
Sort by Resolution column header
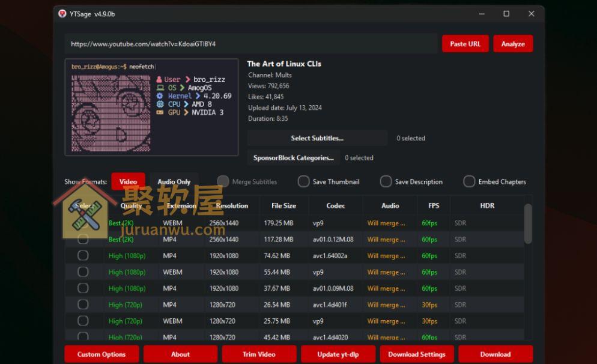click(x=232, y=205)
